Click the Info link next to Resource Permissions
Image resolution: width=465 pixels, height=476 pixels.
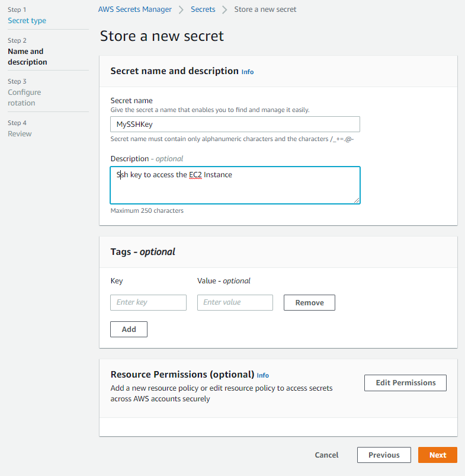(262, 375)
